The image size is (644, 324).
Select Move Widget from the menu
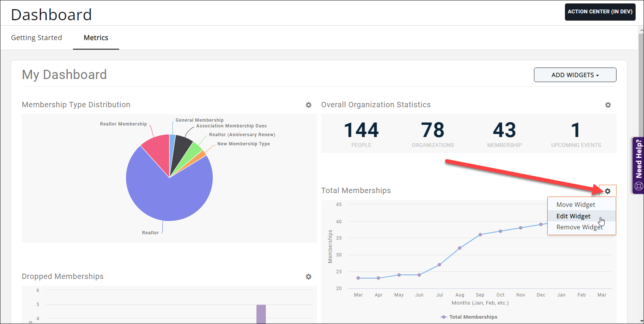point(576,205)
